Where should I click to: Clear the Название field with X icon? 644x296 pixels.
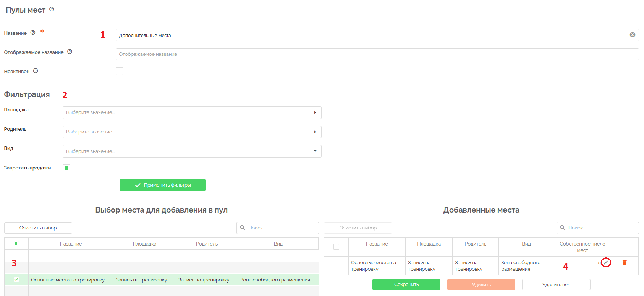click(x=633, y=35)
